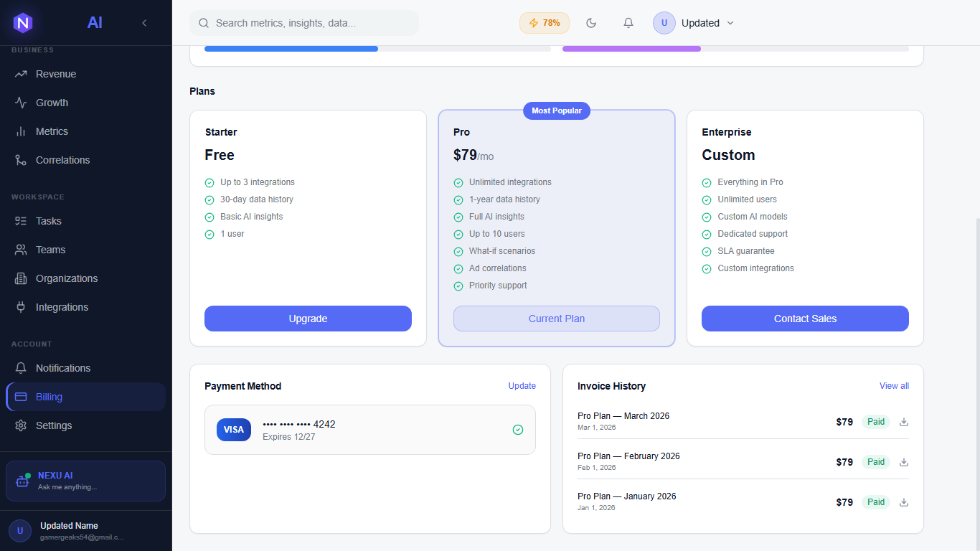Open the Updated account dropdown
The height and width of the screenshot is (551, 980).
(x=694, y=22)
